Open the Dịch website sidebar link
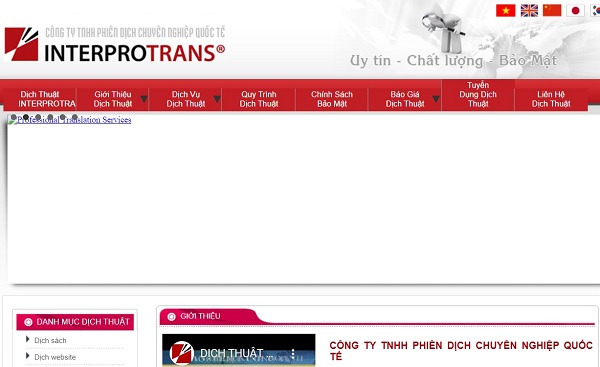Image resolution: width=600 pixels, height=367 pixels. tap(55, 357)
